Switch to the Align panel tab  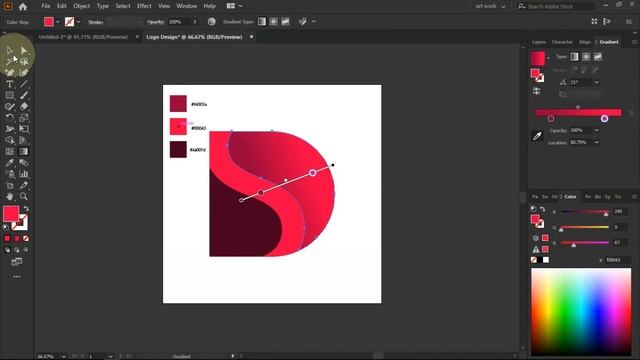[x=584, y=42]
